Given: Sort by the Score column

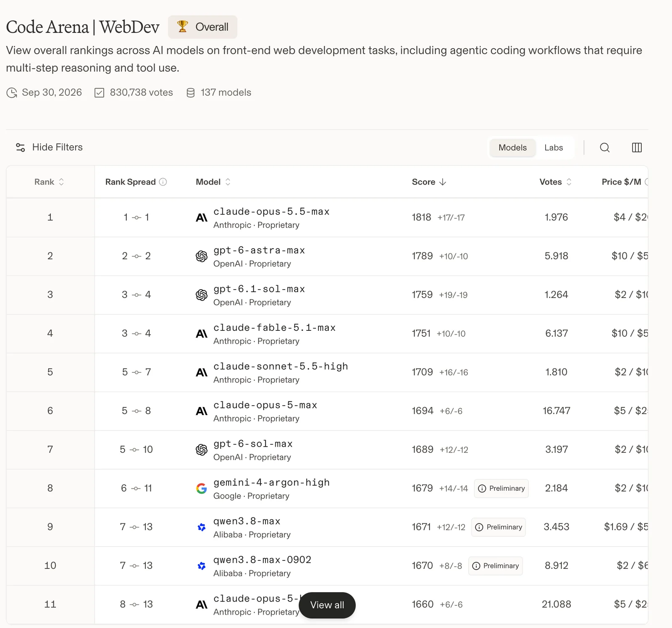Looking at the screenshot, I should (x=429, y=182).
